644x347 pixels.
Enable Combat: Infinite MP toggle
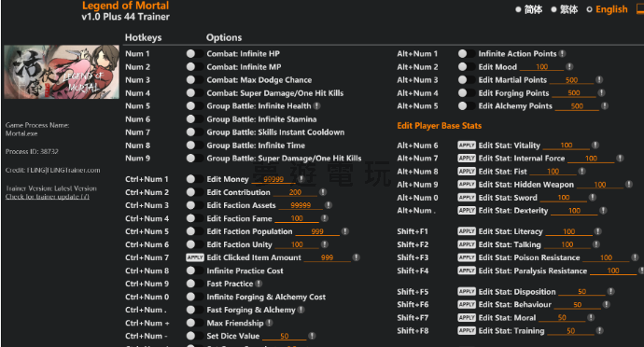pyautogui.click(x=194, y=67)
